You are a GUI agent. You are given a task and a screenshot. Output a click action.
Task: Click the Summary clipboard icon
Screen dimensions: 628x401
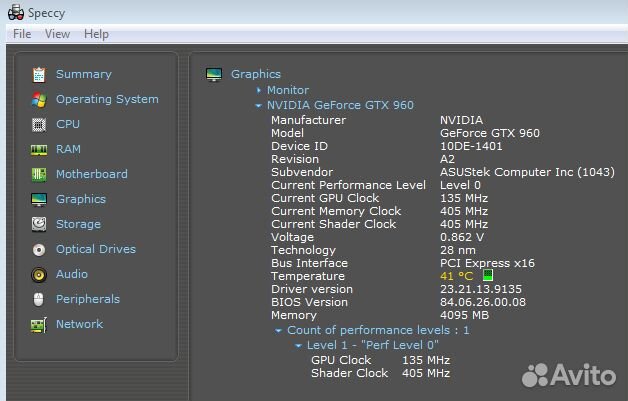point(39,75)
